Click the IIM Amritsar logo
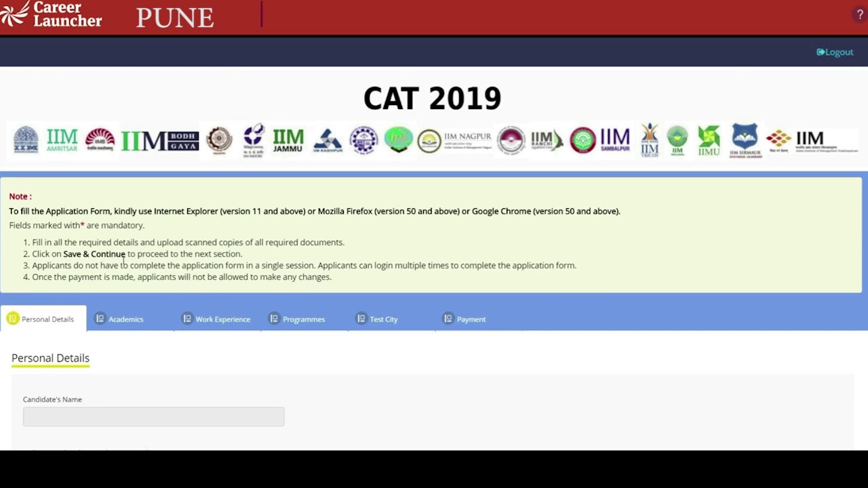The image size is (868, 488). [62, 140]
